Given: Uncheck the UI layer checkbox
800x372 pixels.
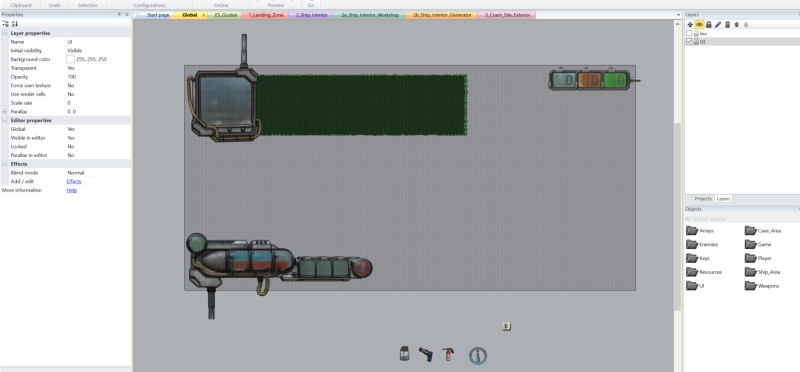Looking at the screenshot, I should click(689, 42).
